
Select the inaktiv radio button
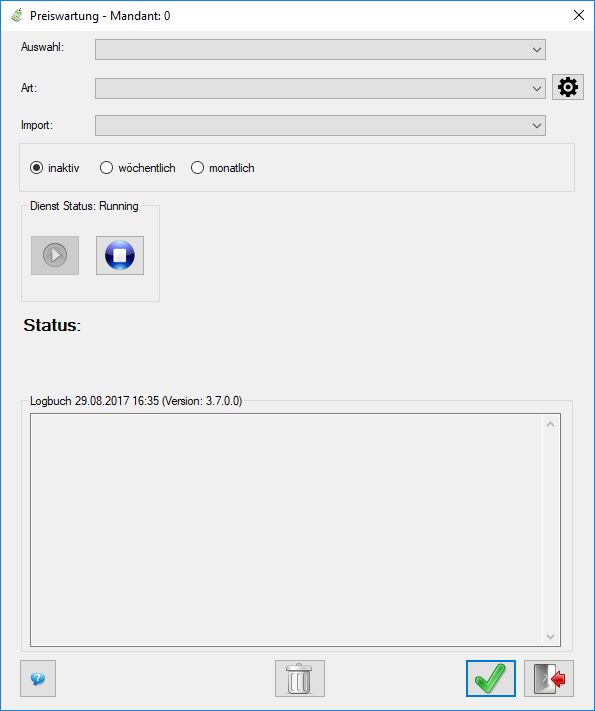tap(36, 168)
